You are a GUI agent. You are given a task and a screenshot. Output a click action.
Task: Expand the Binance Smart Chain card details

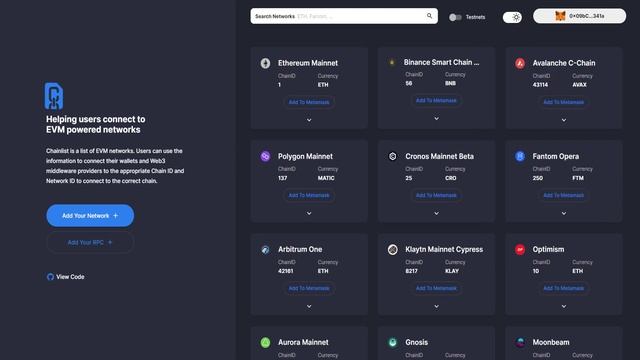(436, 118)
